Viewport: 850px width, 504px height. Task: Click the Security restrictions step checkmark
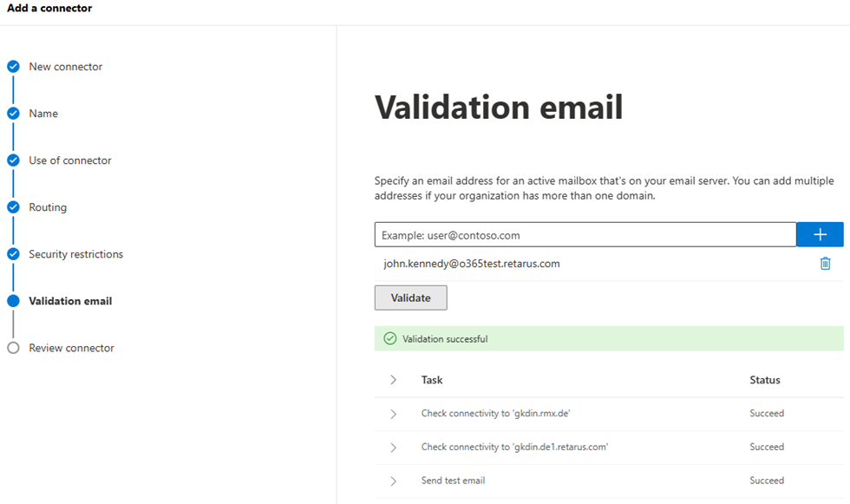coord(13,254)
